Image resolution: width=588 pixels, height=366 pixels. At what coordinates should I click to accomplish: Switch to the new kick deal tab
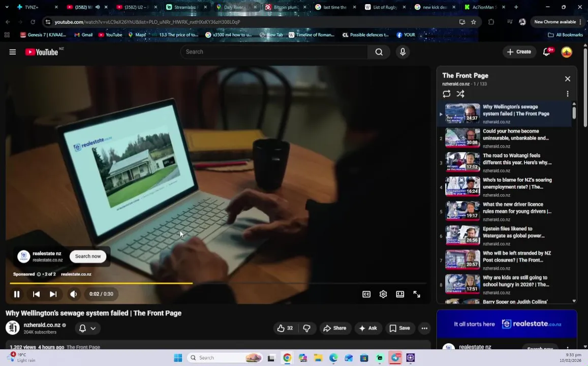[x=435, y=7]
